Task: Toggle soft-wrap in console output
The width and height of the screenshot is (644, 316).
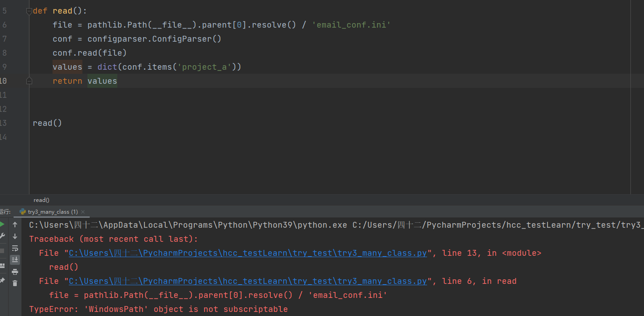Action: (15, 248)
